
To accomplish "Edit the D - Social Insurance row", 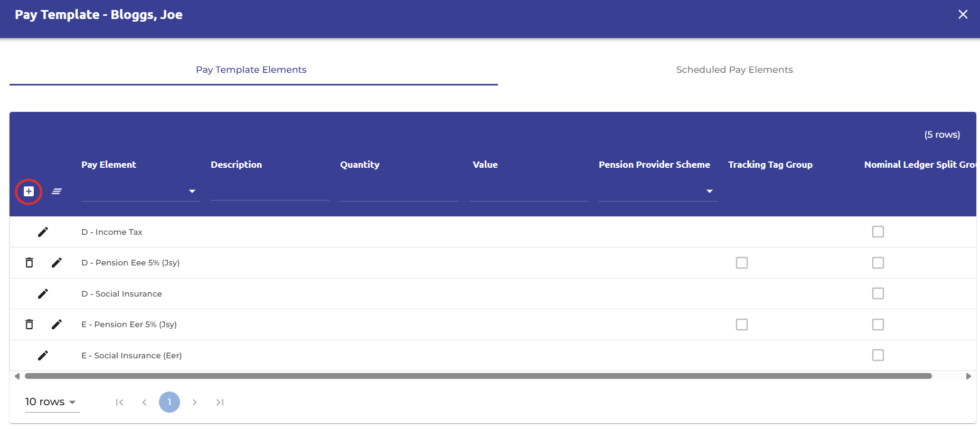I will pos(43,293).
